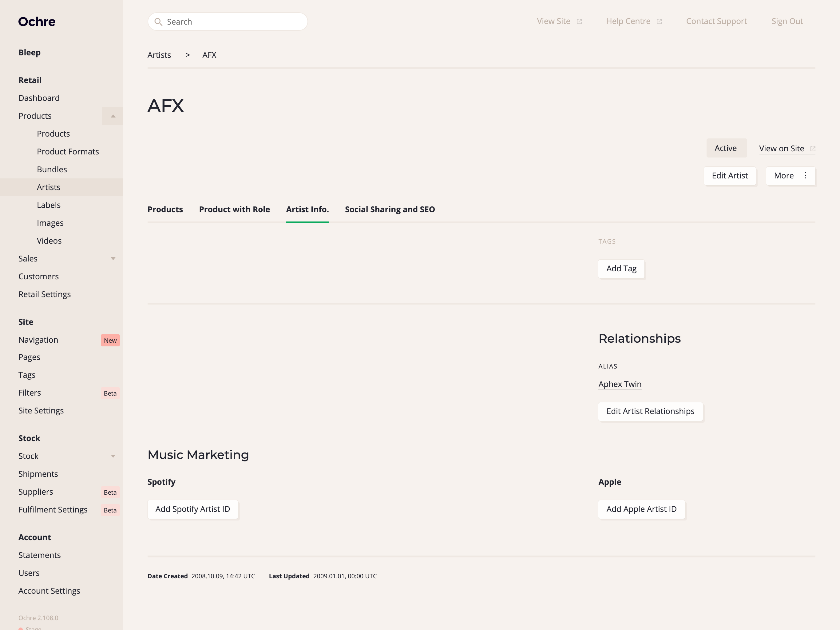
Task: Switch to the Product with Role tab
Action: pyautogui.click(x=234, y=209)
